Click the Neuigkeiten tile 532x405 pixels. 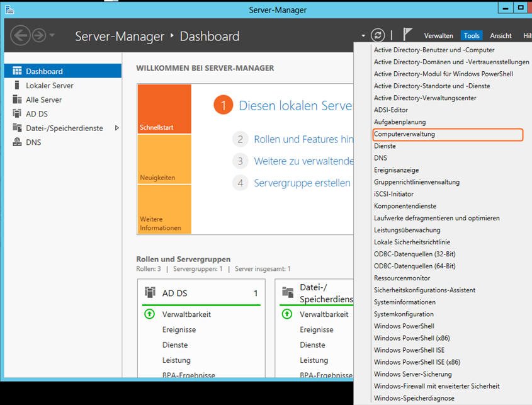pos(164,159)
